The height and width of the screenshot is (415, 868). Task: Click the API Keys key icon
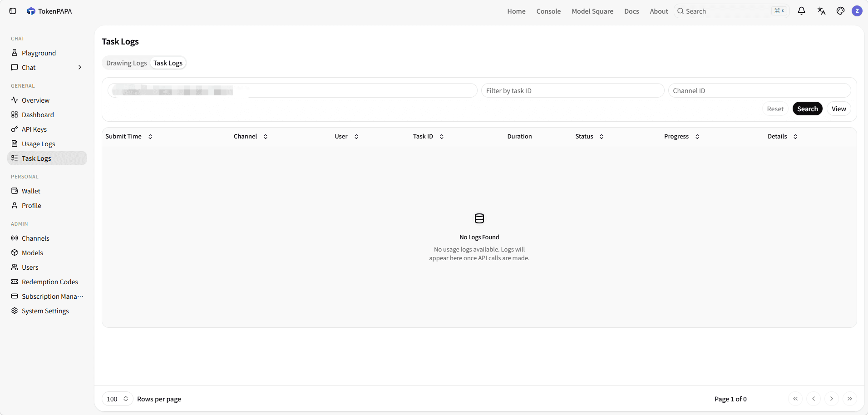coord(15,129)
